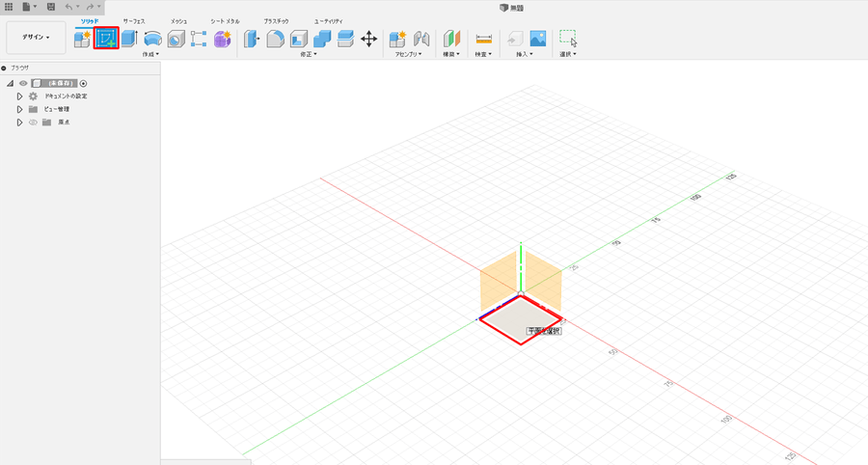This screenshot has width=868, height=465.
Task: Select the ビュー管理 tree item
Action: pyautogui.click(x=57, y=109)
